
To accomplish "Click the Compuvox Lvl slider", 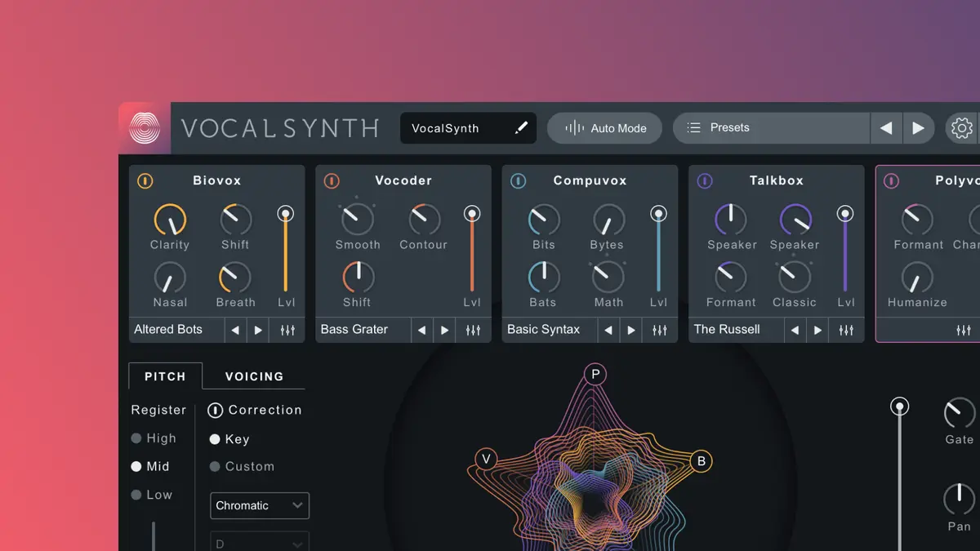I will tap(658, 249).
